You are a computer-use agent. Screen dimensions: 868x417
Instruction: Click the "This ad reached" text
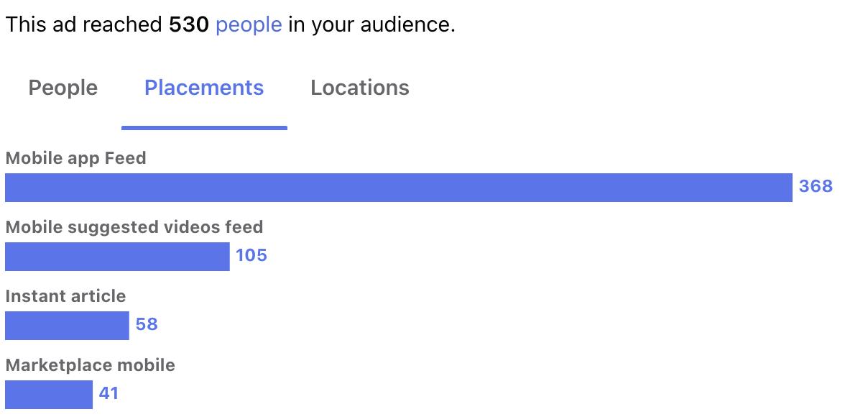[x=83, y=25]
